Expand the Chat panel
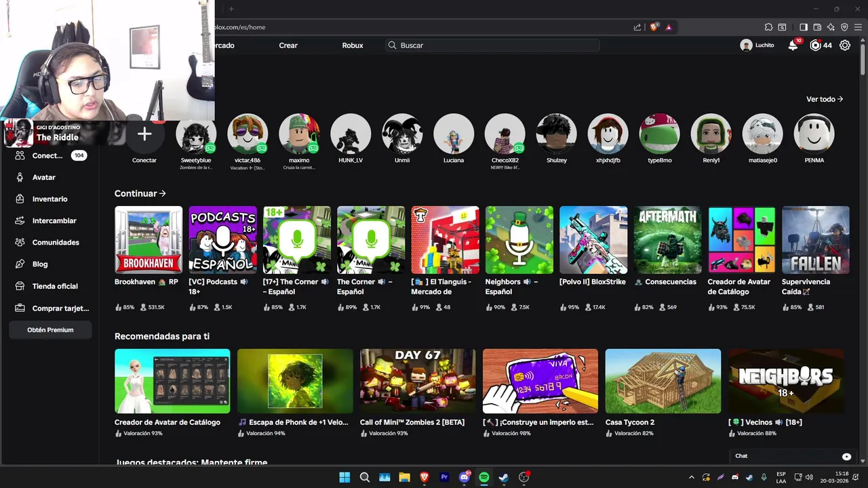This screenshot has height=488, width=868. pyautogui.click(x=793, y=456)
